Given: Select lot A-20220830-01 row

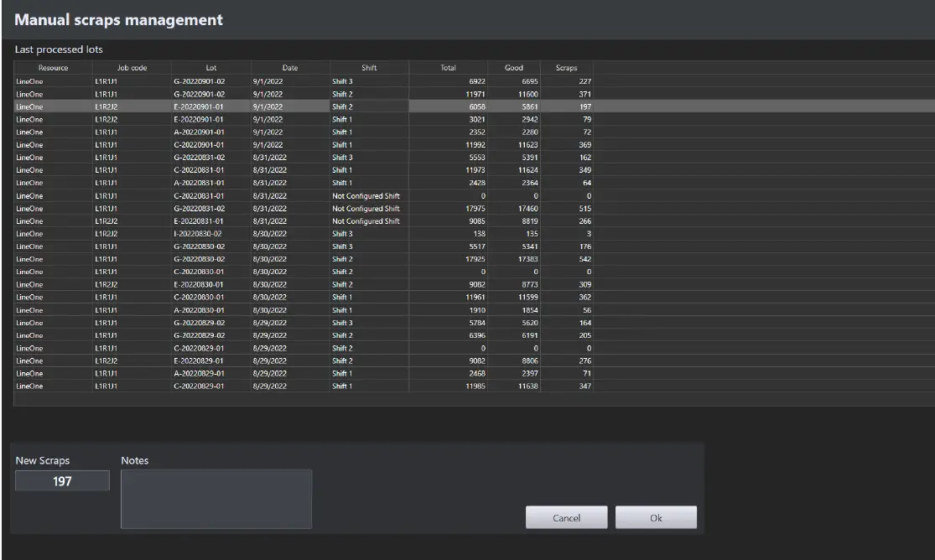Looking at the screenshot, I should tap(252, 310).
